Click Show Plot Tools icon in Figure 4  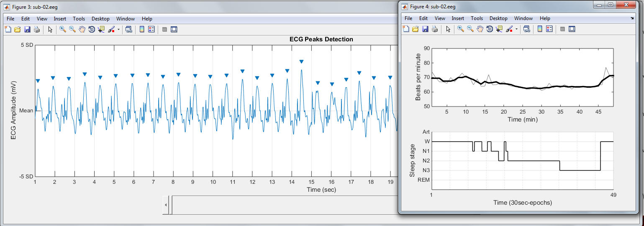pos(572,29)
